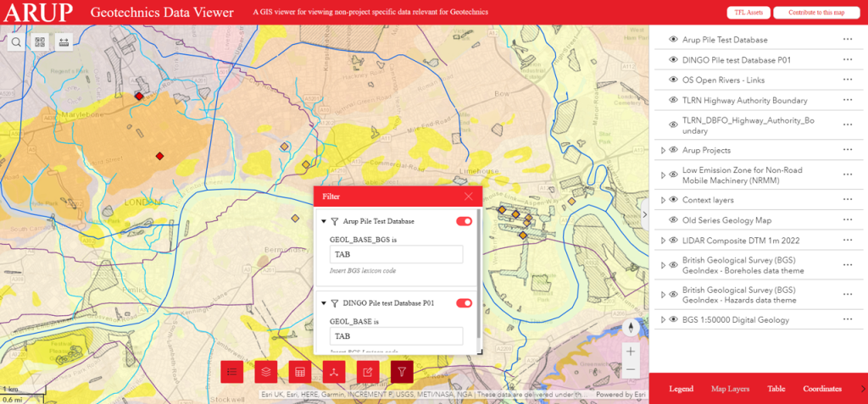This screenshot has height=404, width=868.
Task: Toggle visibility of Old Series Geology Map
Action: 673,220
